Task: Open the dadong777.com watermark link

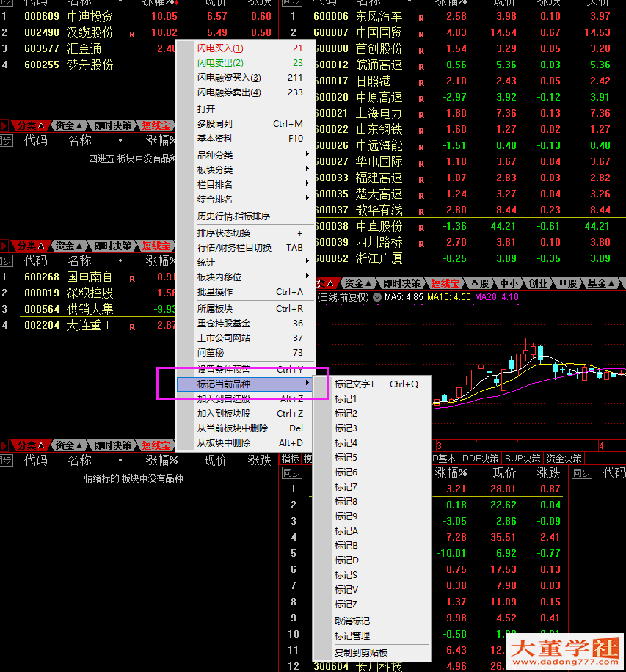Action: 566,662
